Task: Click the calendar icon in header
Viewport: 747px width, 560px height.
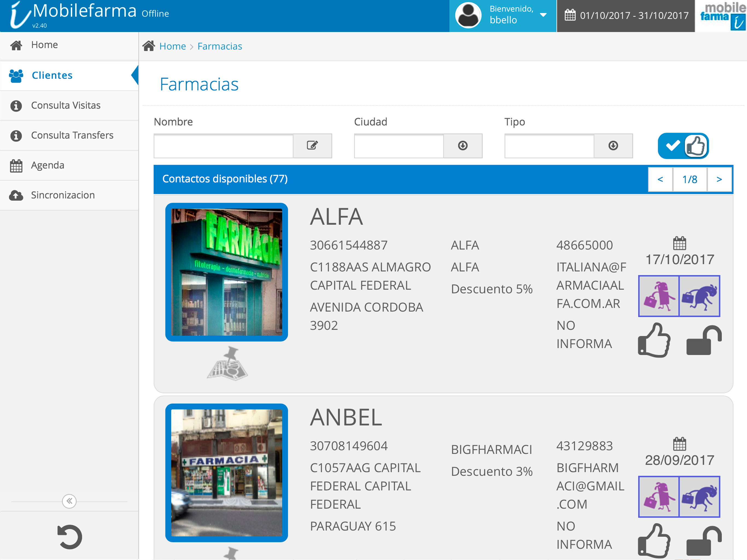Action: point(570,15)
